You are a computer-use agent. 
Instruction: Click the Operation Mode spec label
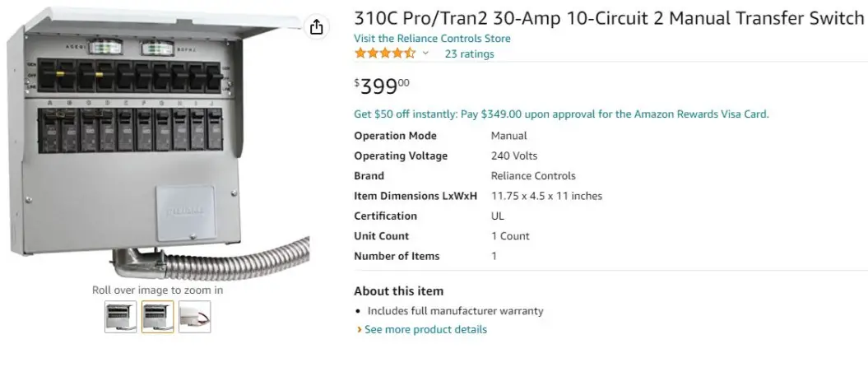tap(395, 136)
